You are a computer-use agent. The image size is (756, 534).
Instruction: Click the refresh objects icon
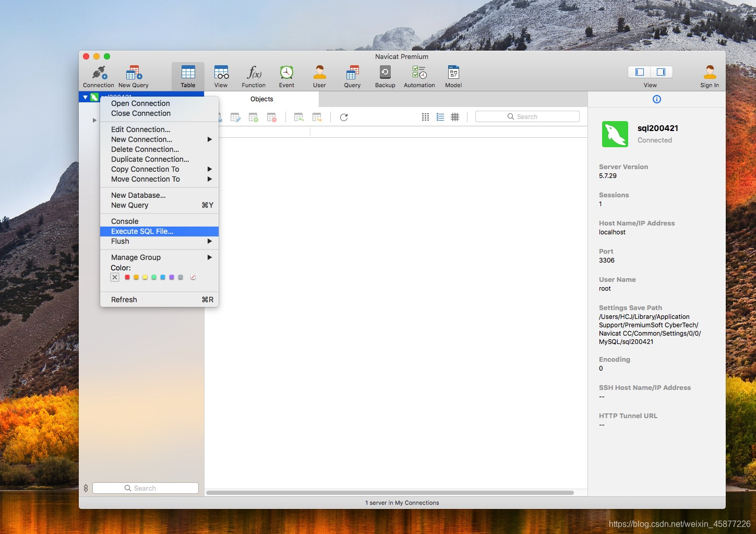click(x=344, y=117)
